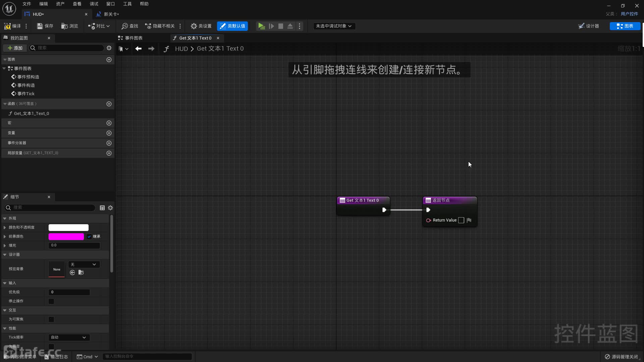The image size is (644, 362).
Task: Switch to Designer (设计器) mode
Action: click(x=589, y=26)
